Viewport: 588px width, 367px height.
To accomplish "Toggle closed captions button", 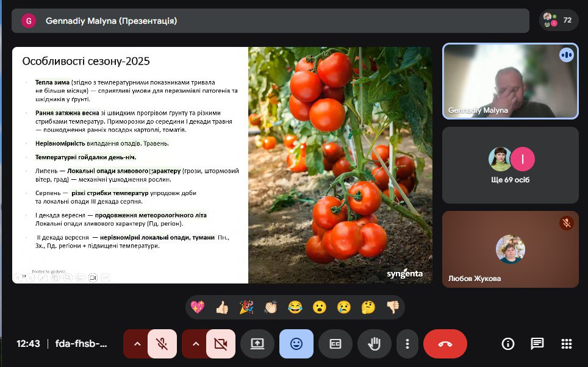I will point(335,344).
